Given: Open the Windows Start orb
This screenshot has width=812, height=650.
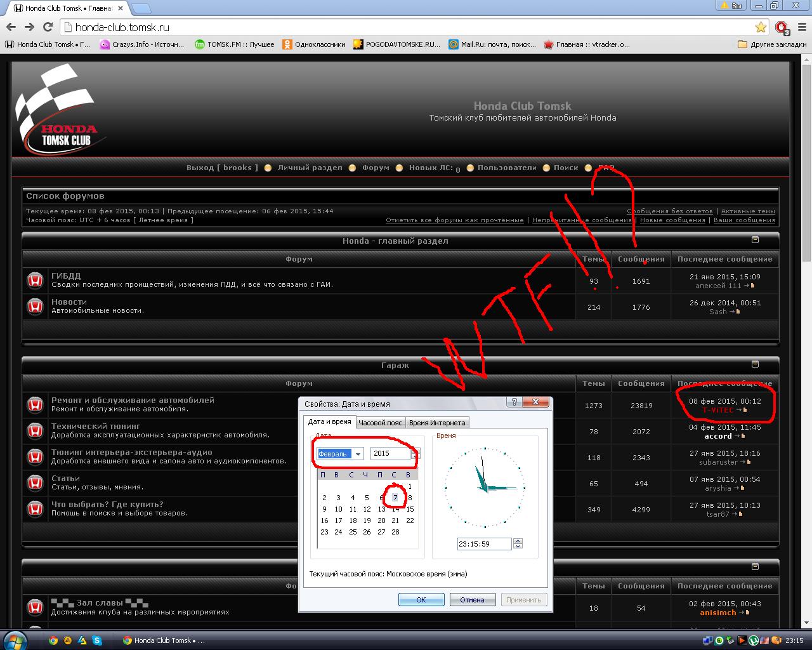Looking at the screenshot, I should pos(15,640).
